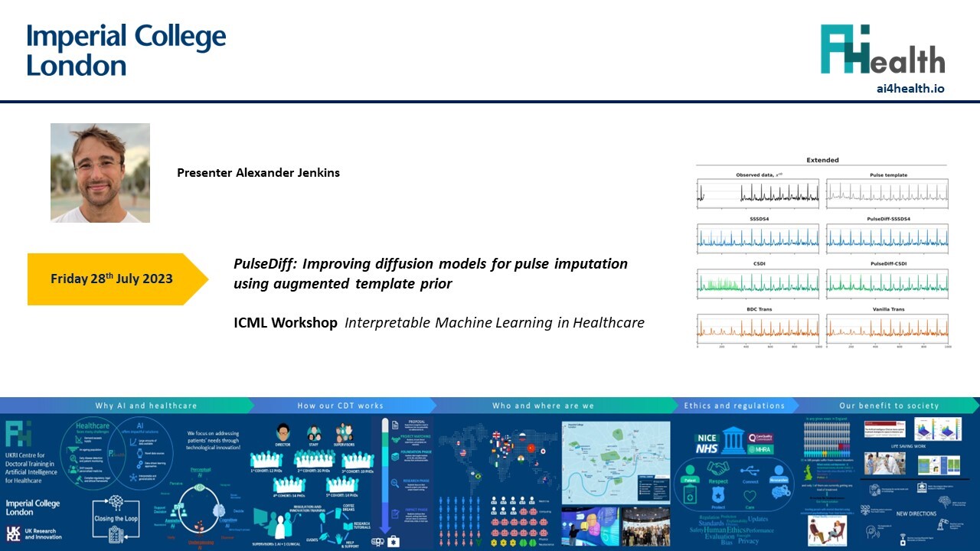
Task: Click the AI circle title in Venn diagram
Action: tap(140, 425)
